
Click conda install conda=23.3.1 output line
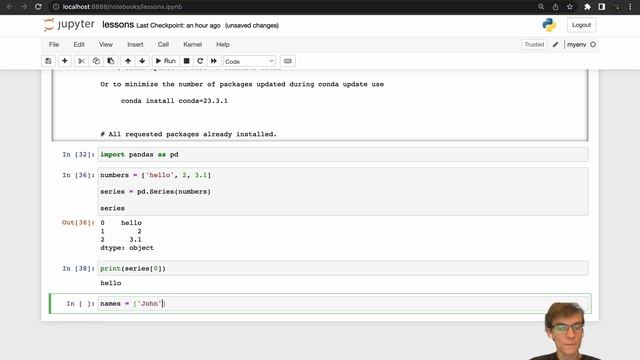point(174,101)
